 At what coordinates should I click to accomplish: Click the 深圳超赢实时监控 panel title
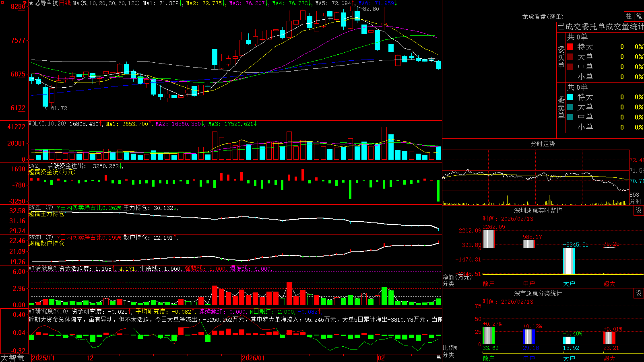(x=538, y=210)
